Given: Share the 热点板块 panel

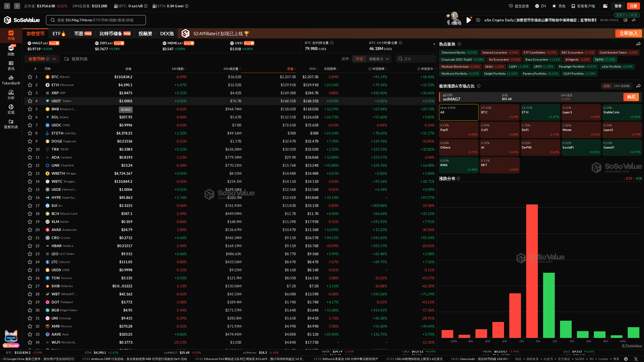Looking at the screenshot, I should 638,44.
